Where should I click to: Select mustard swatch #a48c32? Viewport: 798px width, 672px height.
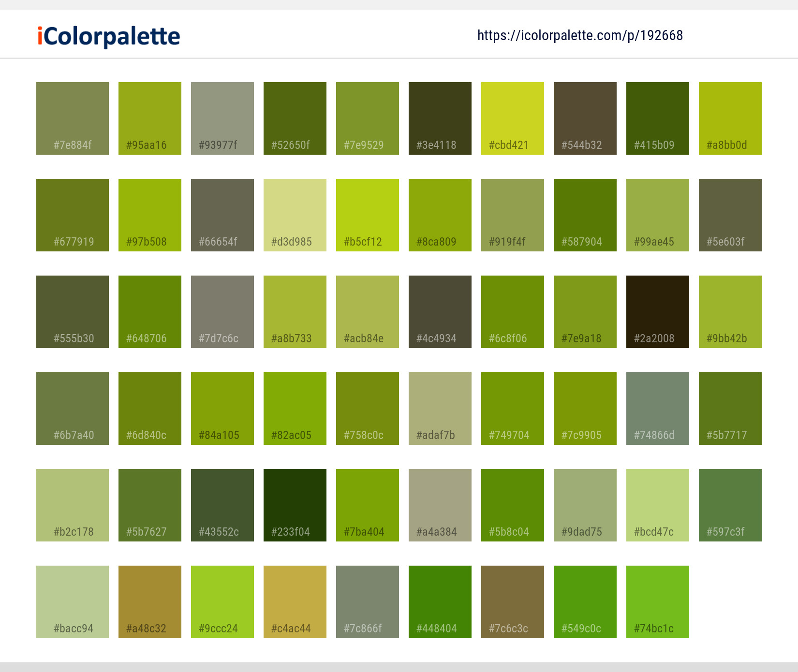pyautogui.click(x=150, y=602)
